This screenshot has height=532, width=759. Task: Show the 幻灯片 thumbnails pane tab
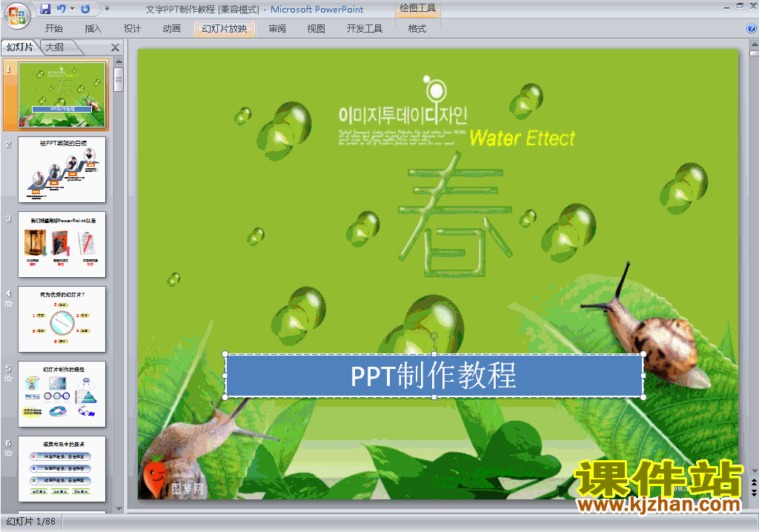coord(20,47)
